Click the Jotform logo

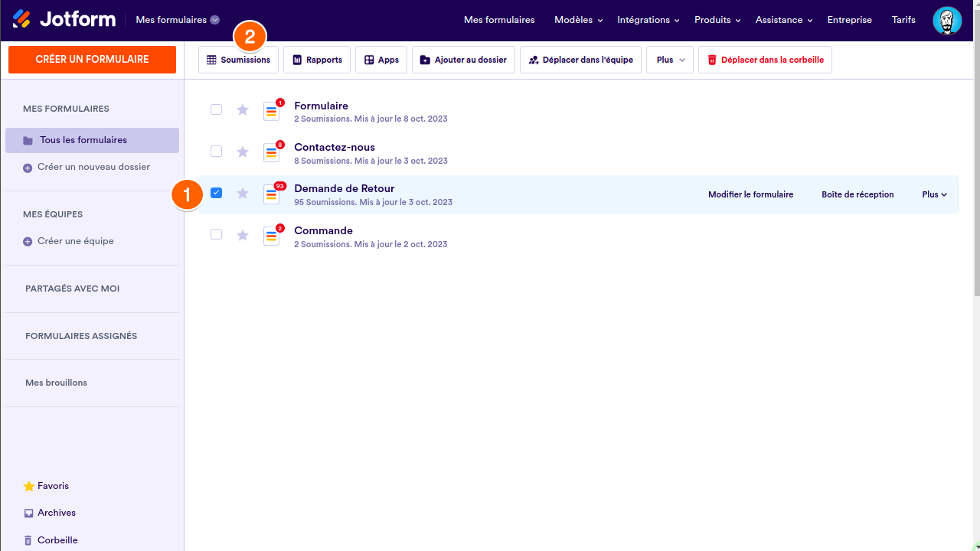tap(64, 19)
